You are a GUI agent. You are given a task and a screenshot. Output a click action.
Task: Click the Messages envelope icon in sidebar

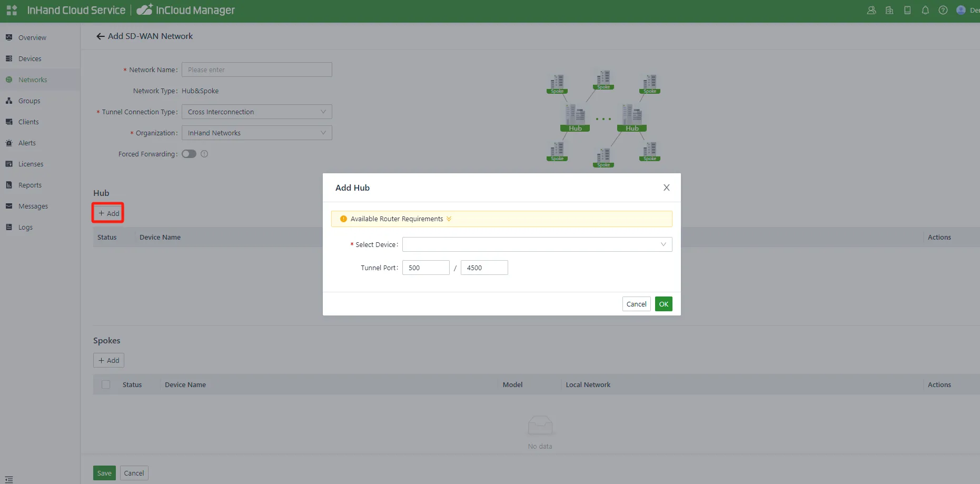(9, 206)
